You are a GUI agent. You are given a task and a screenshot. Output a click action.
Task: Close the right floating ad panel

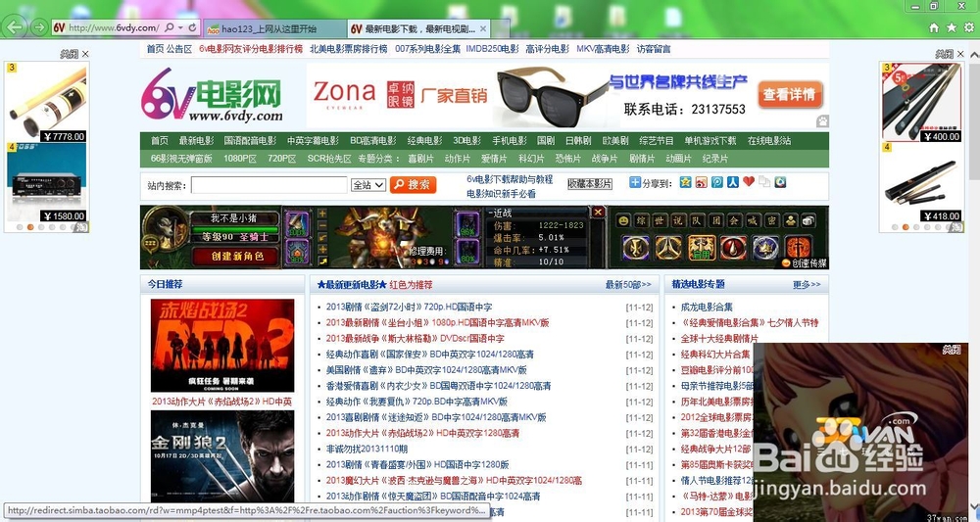[x=960, y=54]
